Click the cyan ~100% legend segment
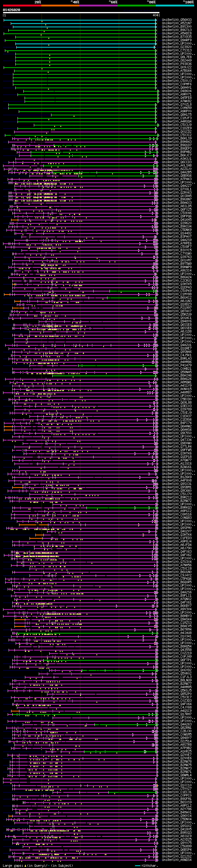 tap(175, 6)
